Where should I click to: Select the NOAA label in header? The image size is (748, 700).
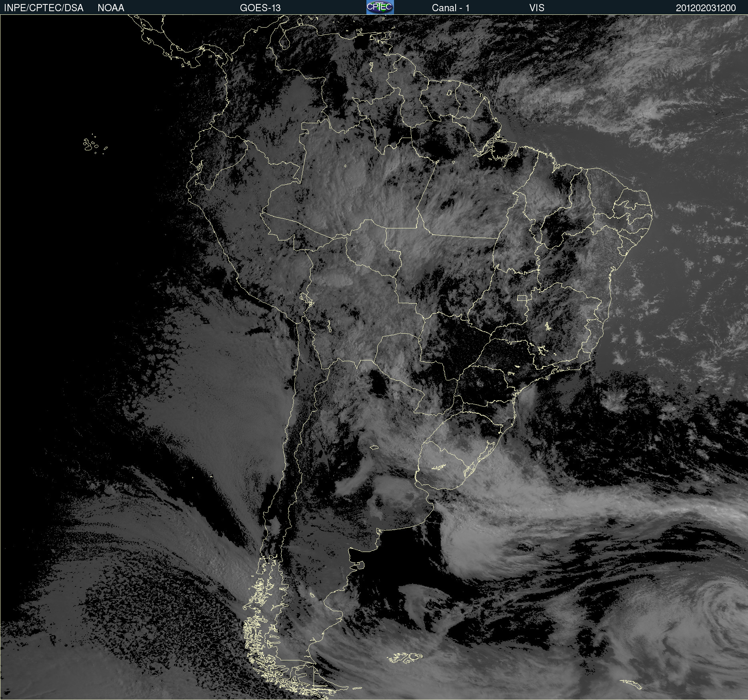(111, 8)
